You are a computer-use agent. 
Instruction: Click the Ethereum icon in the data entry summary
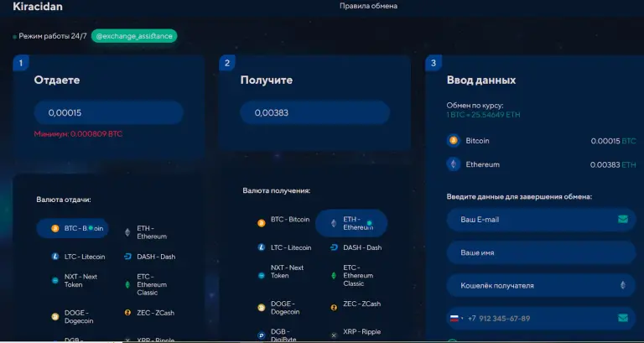[x=454, y=164]
